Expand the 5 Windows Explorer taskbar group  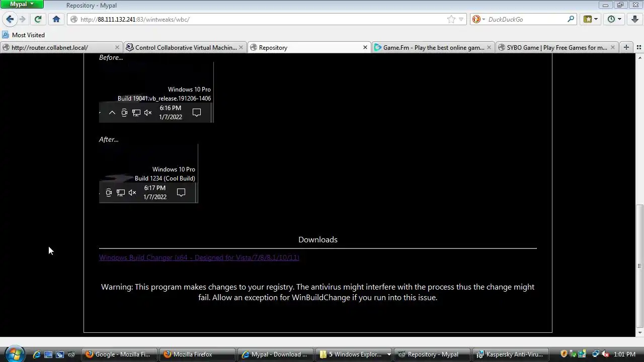(x=354, y=354)
